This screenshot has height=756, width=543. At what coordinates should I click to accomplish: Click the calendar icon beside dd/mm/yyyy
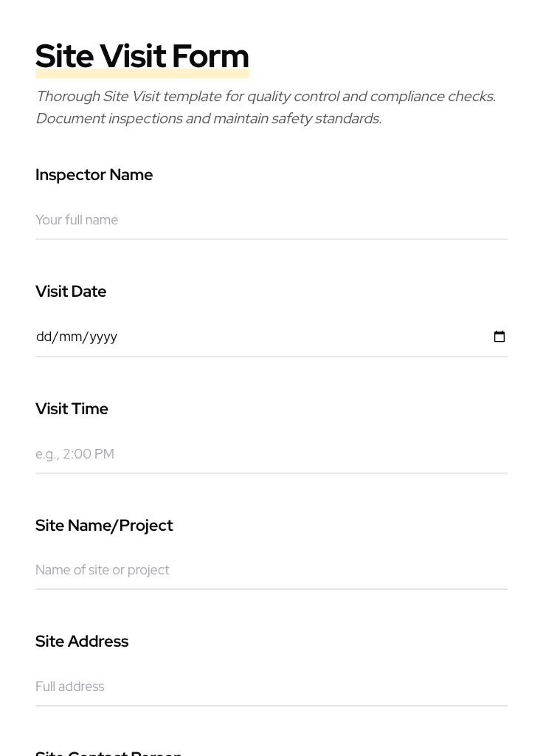pos(499,337)
